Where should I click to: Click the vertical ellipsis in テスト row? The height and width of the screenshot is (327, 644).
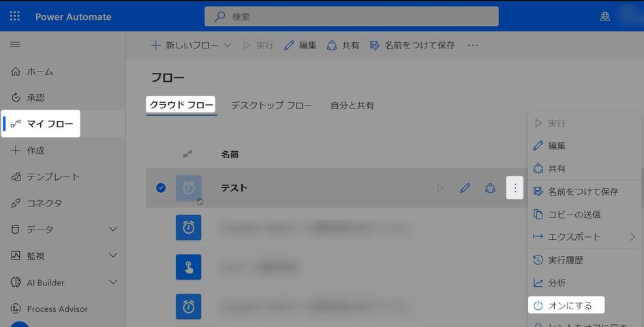click(515, 188)
